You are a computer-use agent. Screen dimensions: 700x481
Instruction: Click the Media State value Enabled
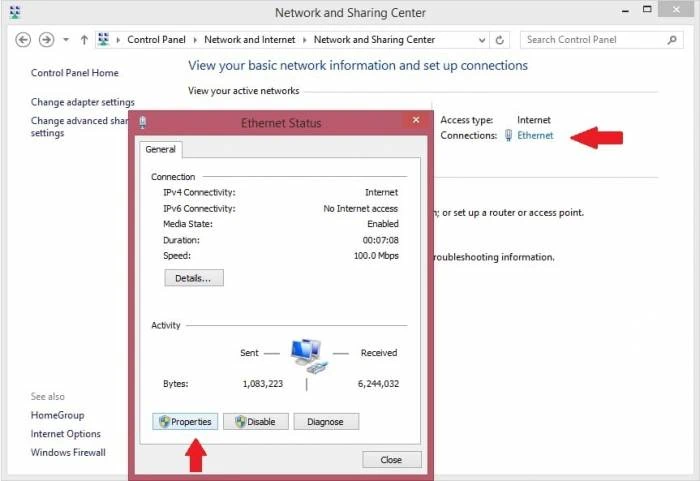coord(383,224)
